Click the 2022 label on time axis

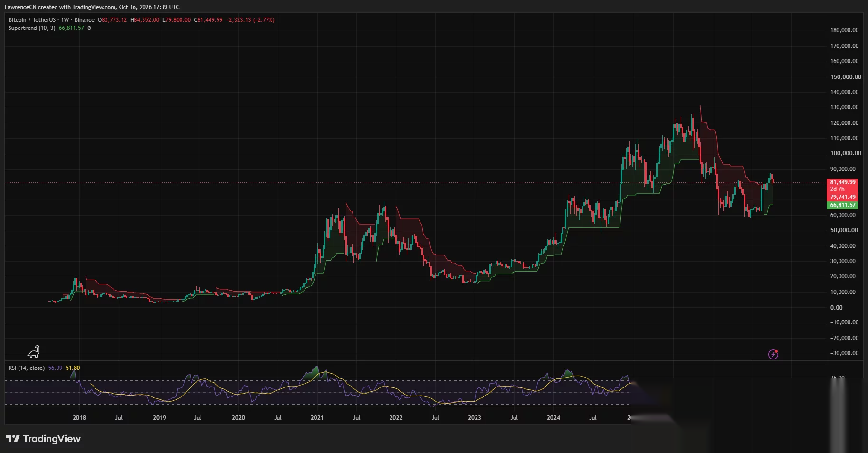pos(396,418)
